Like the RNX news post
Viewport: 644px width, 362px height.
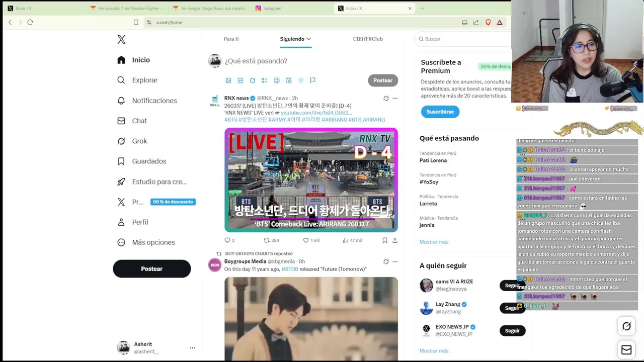tap(311, 240)
